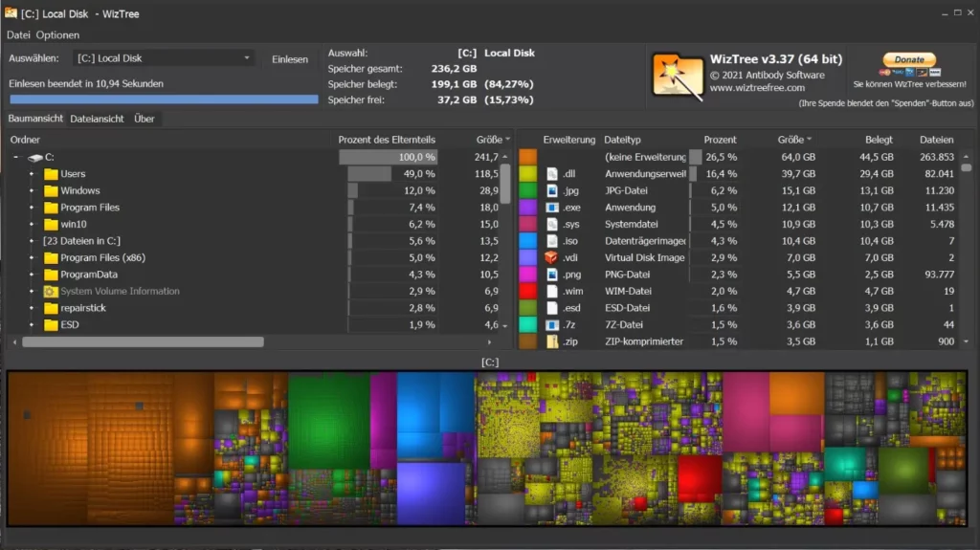Click the .jpg file type icon
This screenshot has width=980, height=550.
552,191
